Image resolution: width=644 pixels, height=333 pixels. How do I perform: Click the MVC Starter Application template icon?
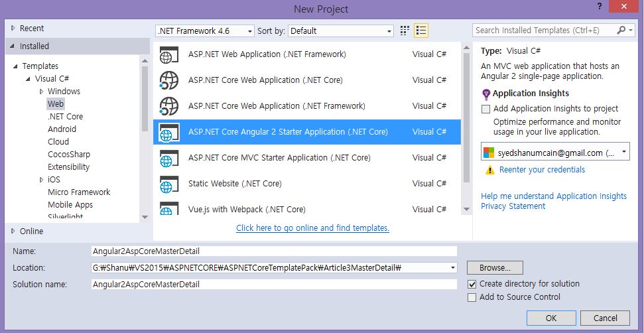pyautogui.click(x=169, y=158)
